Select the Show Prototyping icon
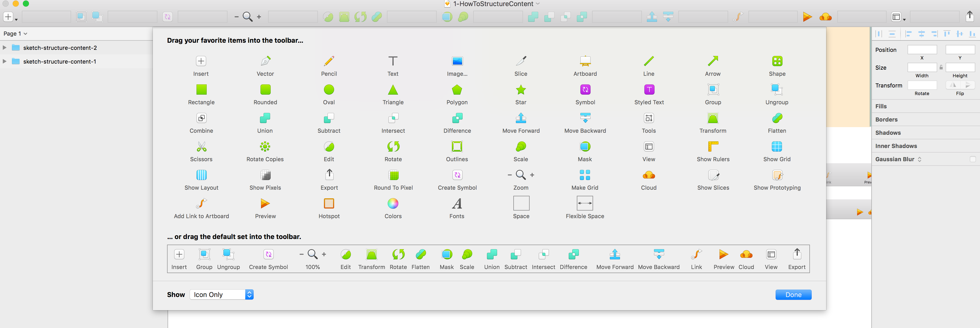Screen dimensions: 980x328 click(x=777, y=175)
